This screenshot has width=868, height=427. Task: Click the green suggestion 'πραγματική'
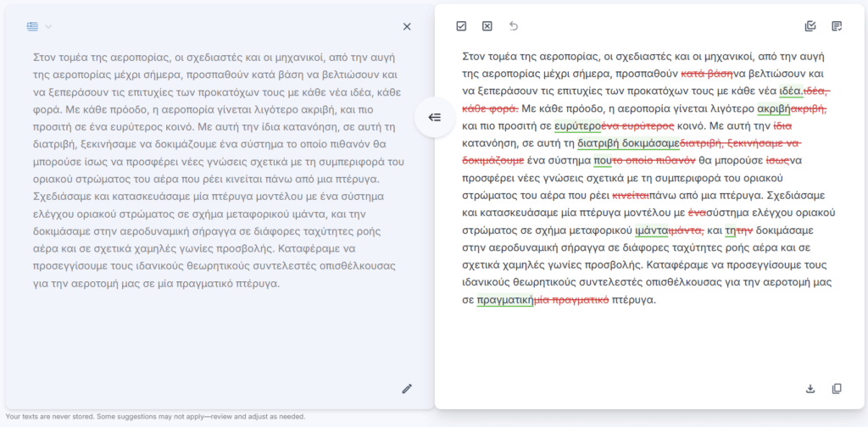(x=504, y=300)
